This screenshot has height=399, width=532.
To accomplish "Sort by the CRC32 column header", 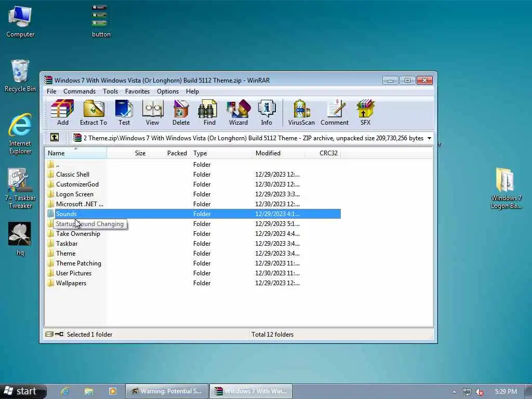I will point(323,153).
